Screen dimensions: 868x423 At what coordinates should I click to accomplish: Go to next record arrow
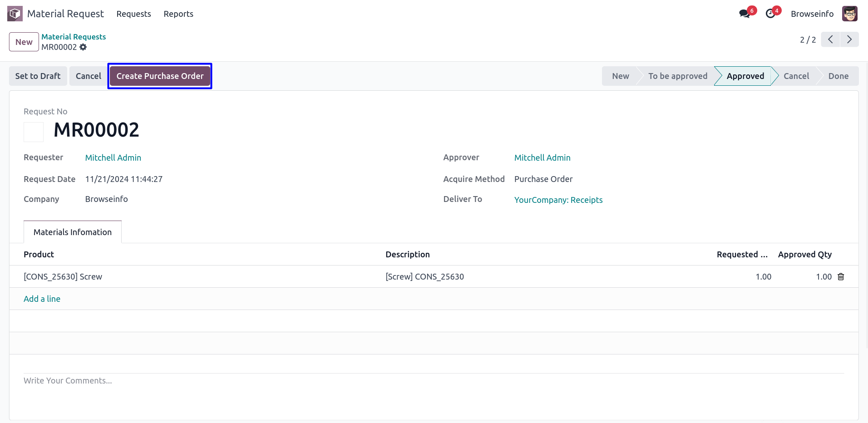pos(849,39)
